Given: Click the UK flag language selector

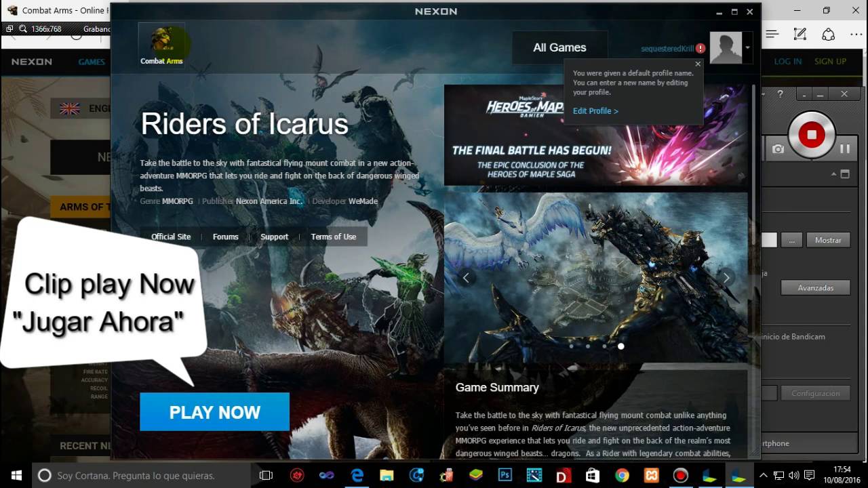Looking at the screenshot, I should pos(70,108).
